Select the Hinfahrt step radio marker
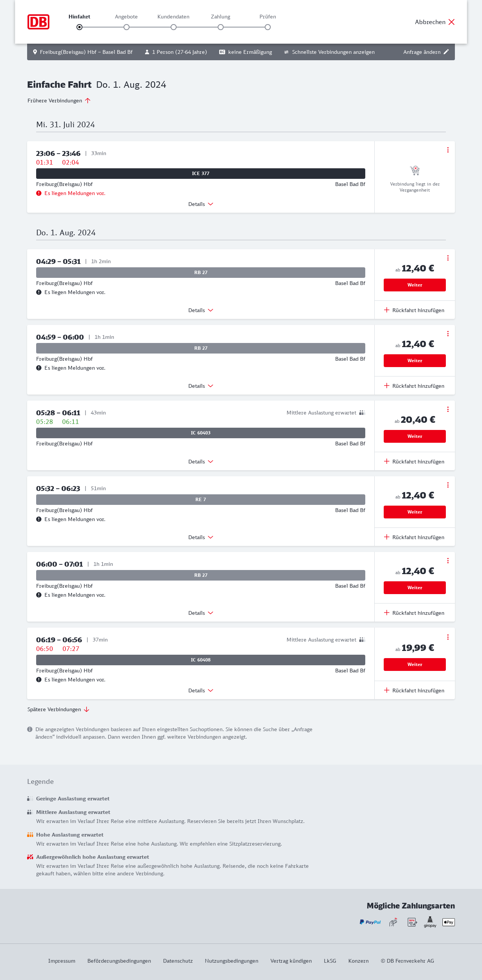This screenshot has height=980, width=482. [79, 27]
